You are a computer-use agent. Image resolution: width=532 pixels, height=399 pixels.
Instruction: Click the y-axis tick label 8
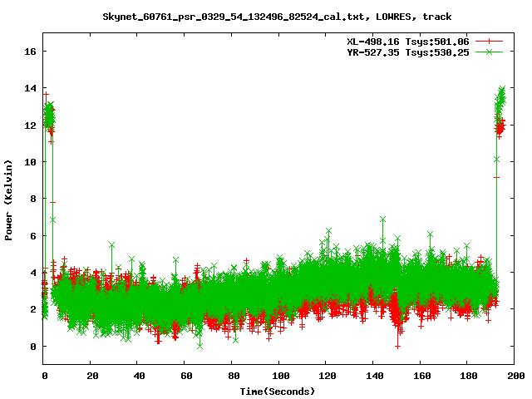(33, 199)
